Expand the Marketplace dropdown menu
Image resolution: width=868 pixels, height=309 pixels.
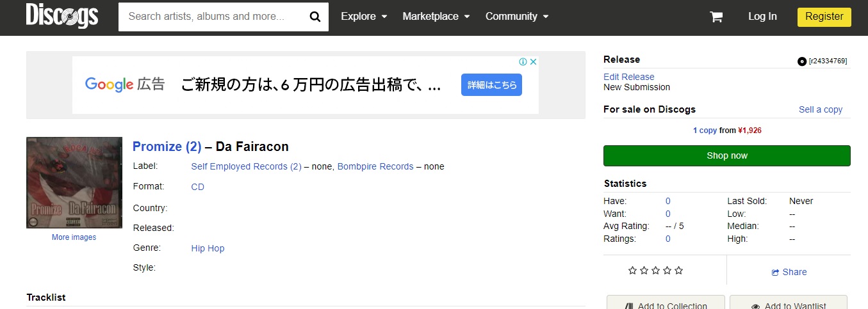coord(436,17)
